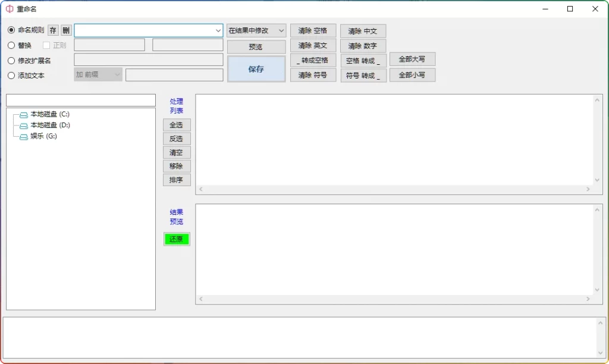The image size is (609, 364).
Task: Click the 清除中文 button
Action: click(363, 30)
